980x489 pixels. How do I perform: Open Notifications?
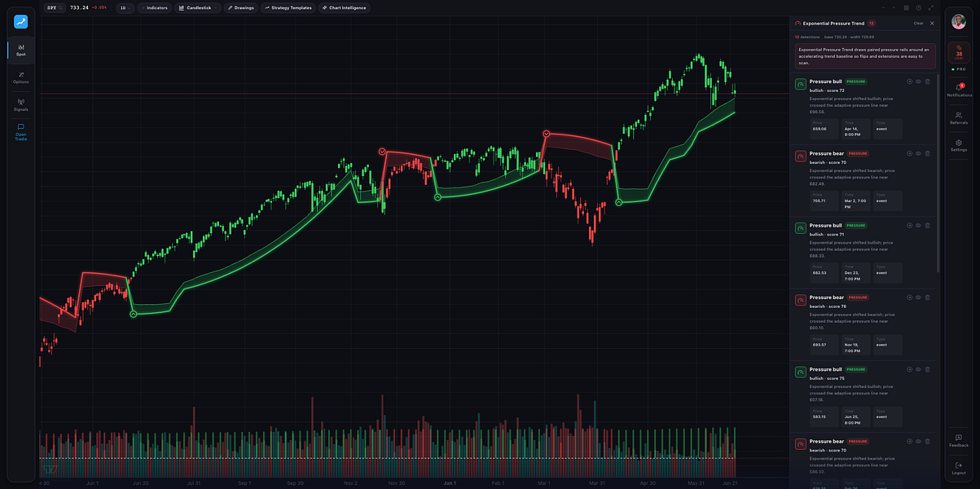[x=959, y=90]
